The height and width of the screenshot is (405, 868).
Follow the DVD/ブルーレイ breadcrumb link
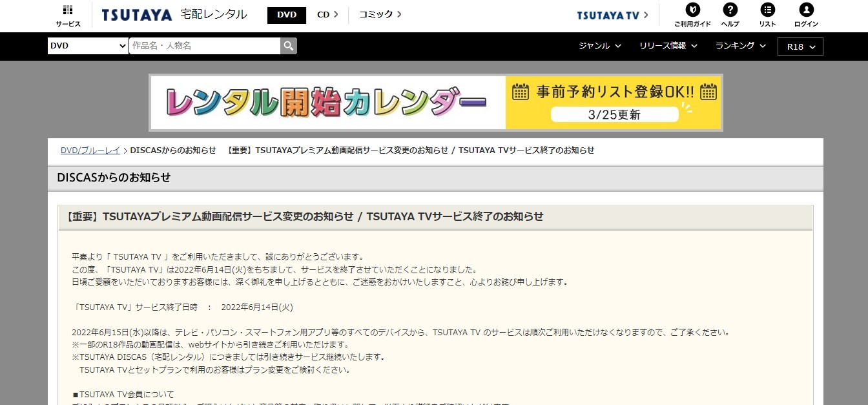click(x=90, y=151)
